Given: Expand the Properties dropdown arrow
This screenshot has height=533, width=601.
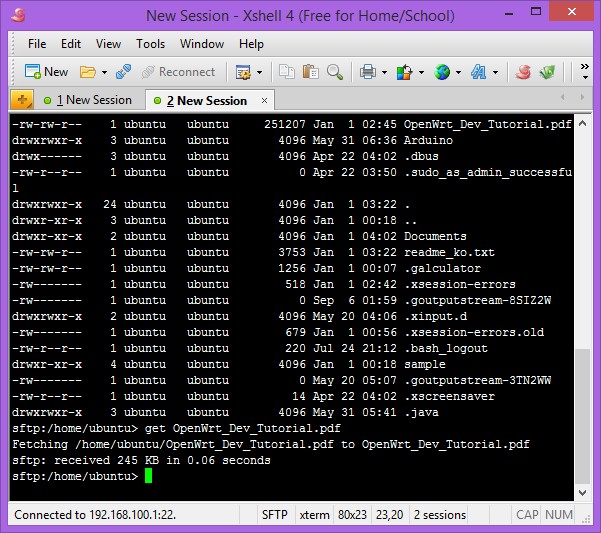Looking at the screenshot, I should click(x=259, y=72).
